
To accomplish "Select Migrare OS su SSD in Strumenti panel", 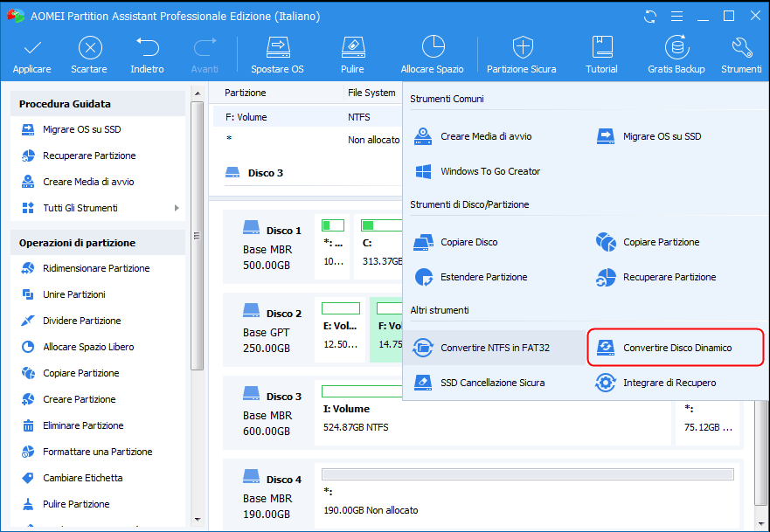I will (x=649, y=136).
